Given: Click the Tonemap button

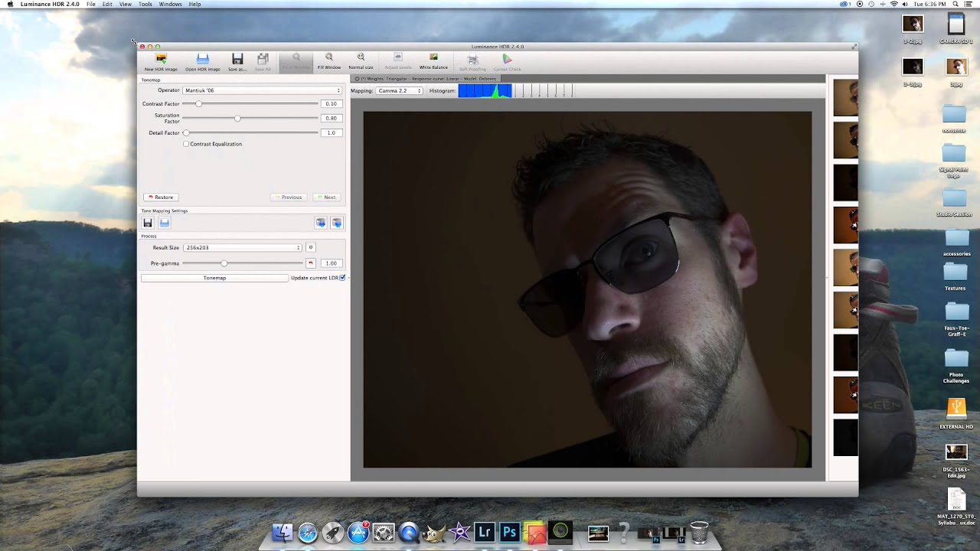Looking at the screenshot, I should [x=214, y=278].
